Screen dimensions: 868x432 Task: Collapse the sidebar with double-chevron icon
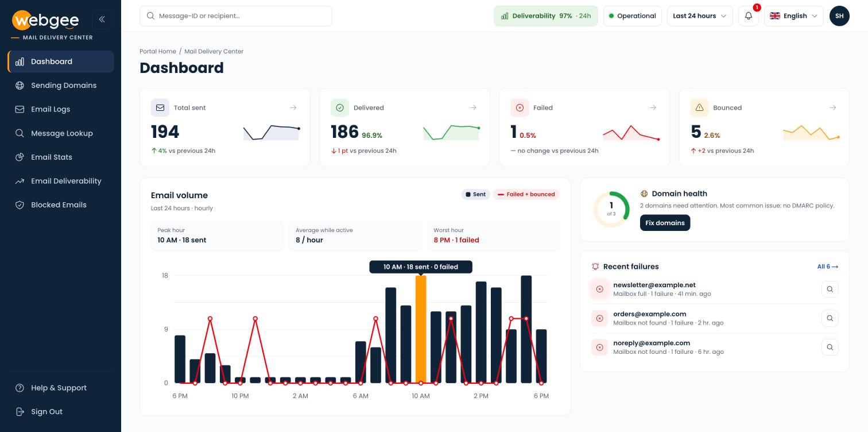(102, 19)
